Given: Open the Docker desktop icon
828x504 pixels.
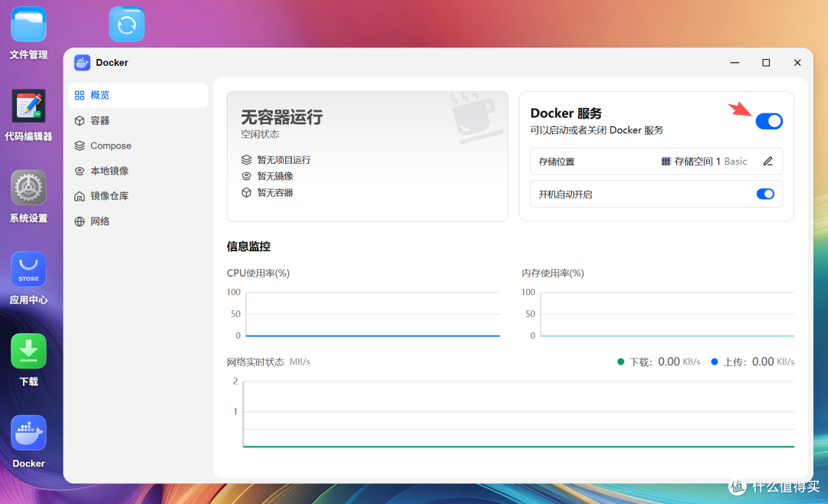Looking at the screenshot, I should (28, 434).
